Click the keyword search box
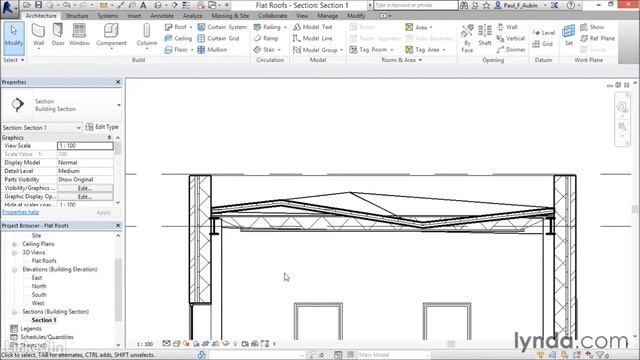The width and height of the screenshot is (640, 360). coord(416,5)
